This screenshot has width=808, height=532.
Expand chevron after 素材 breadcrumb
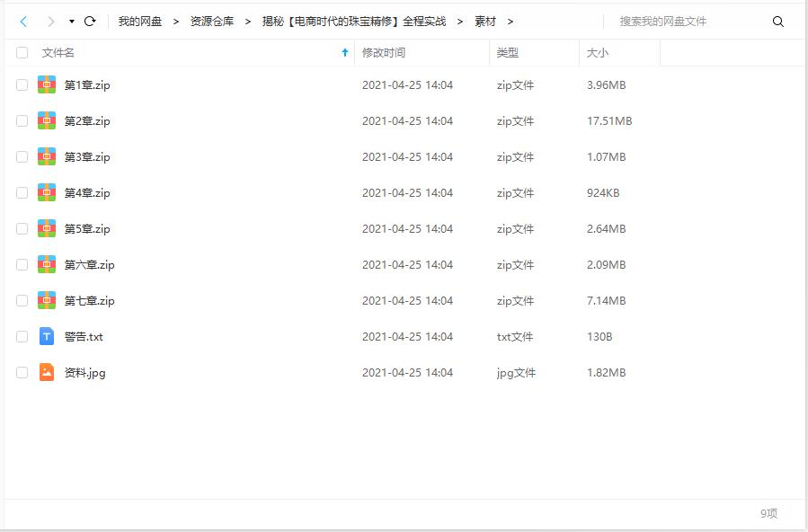click(511, 22)
